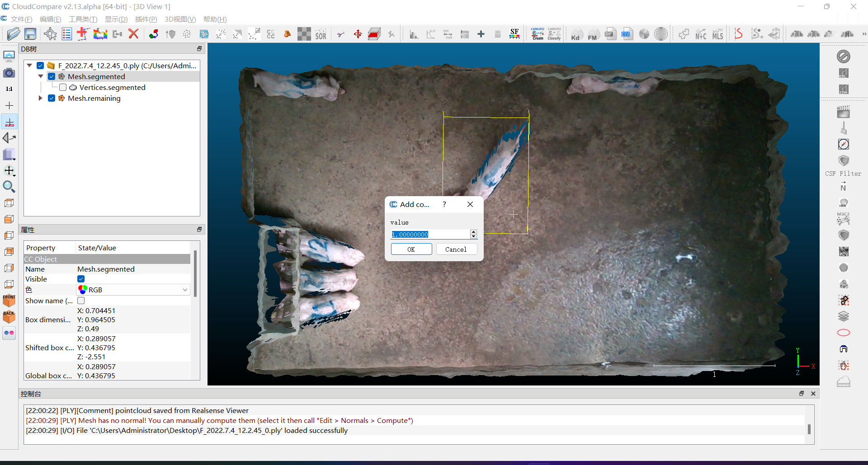
Task: Open the 插件(P) menu
Action: (146, 19)
